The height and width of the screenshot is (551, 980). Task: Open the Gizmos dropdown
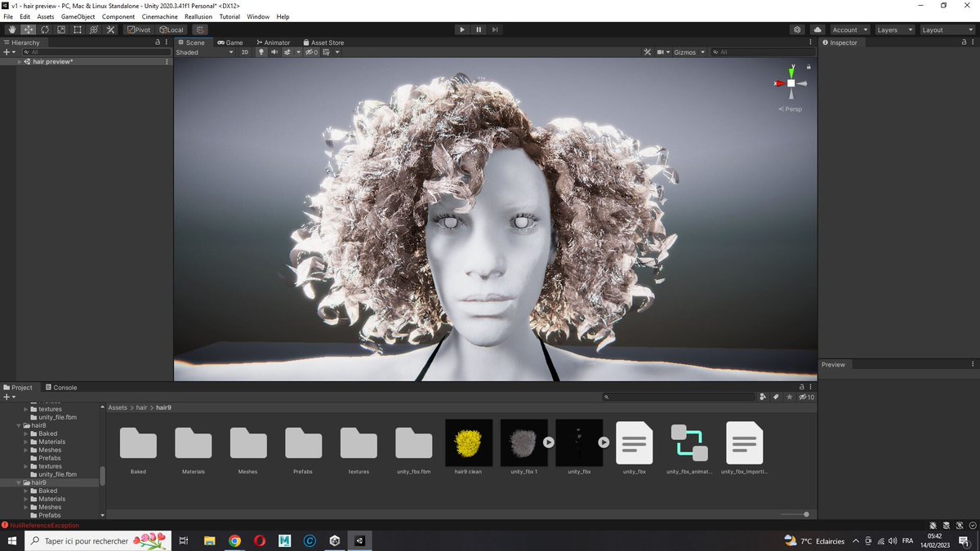pos(689,52)
